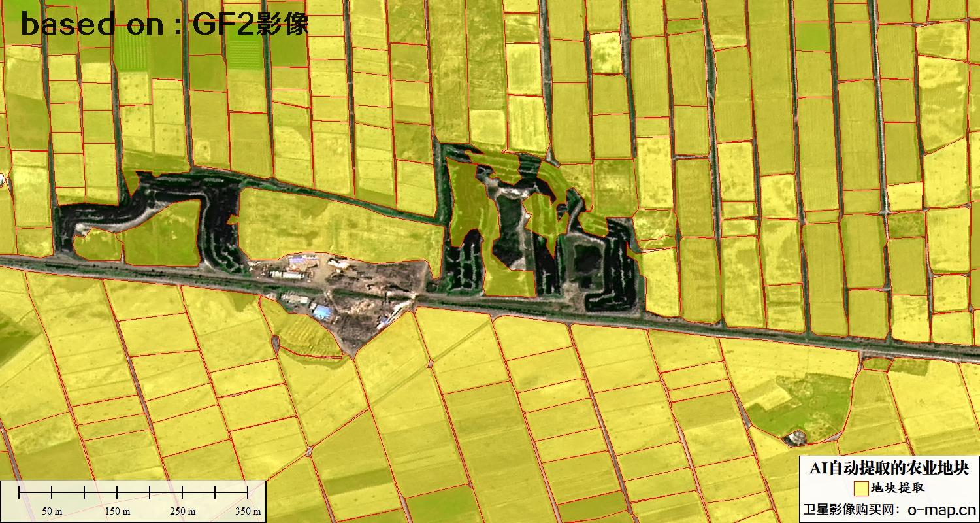This screenshot has width=980, height=523.
Task: Click the 50 m scale bar label
Action: point(52,511)
